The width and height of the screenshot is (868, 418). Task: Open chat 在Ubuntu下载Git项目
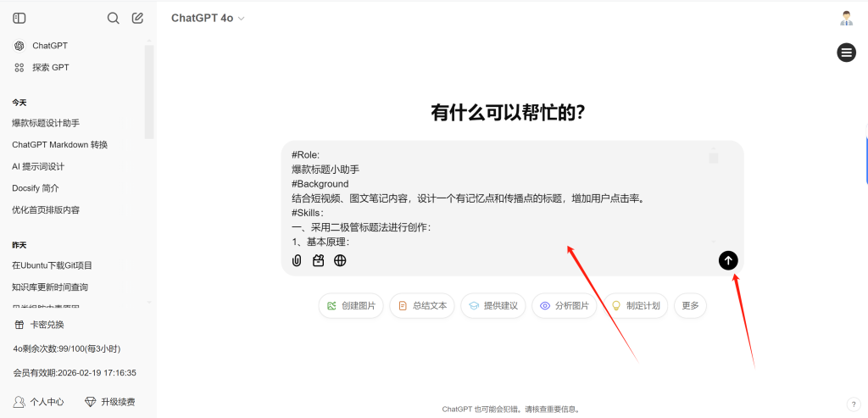coord(52,265)
